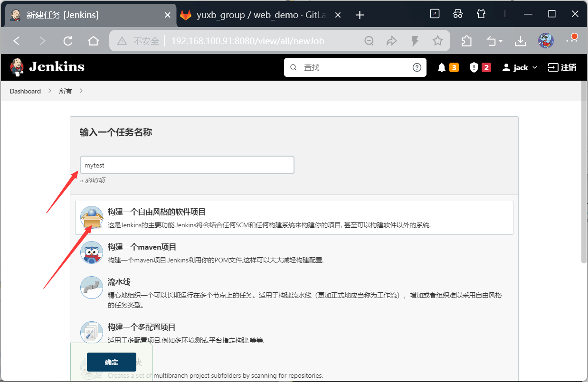This screenshot has width=588, height=382.
Task: Select the freestyle project box icon
Action: coord(92,218)
